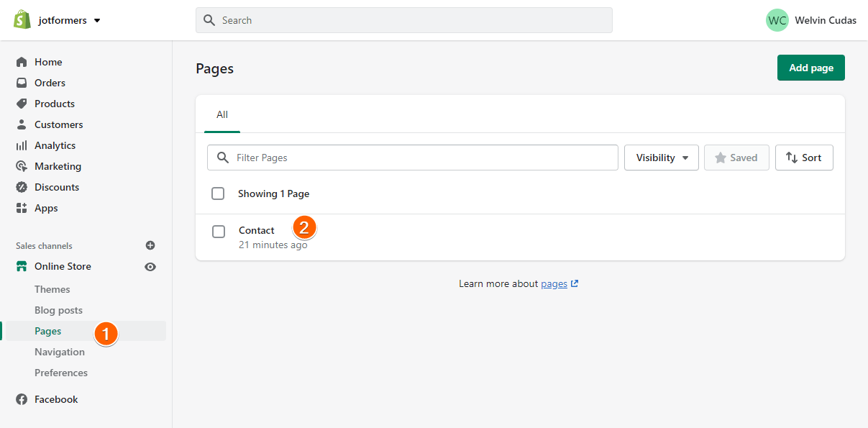
Task: Click the Discounts percent icon
Action: [22, 187]
